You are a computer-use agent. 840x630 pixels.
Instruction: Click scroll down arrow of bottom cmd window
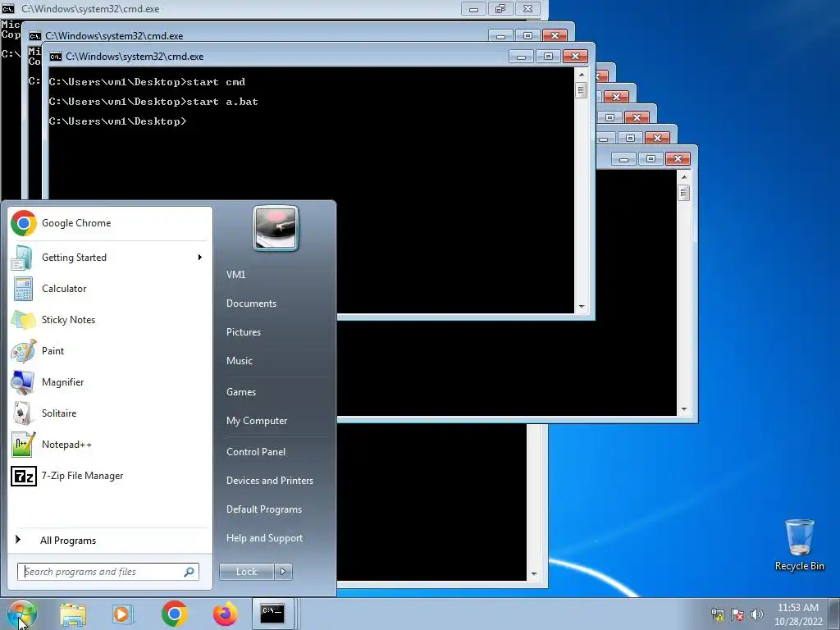(534, 573)
